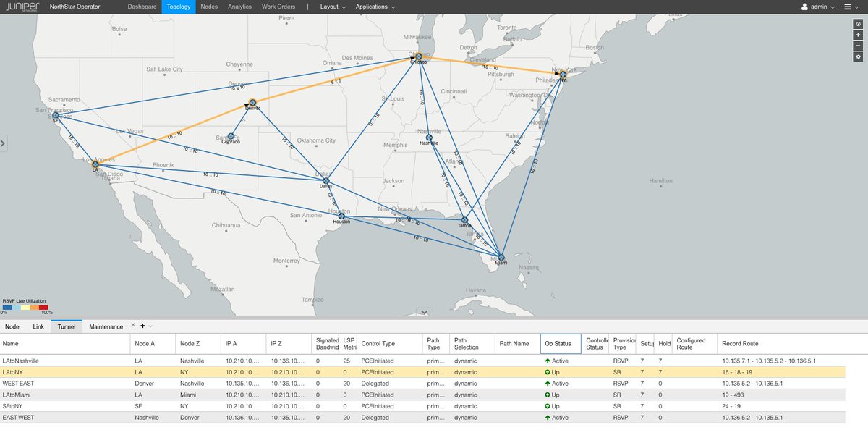The image size is (868, 430).
Task: Click the orange utilization legend swatch
Action: point(34,307)
